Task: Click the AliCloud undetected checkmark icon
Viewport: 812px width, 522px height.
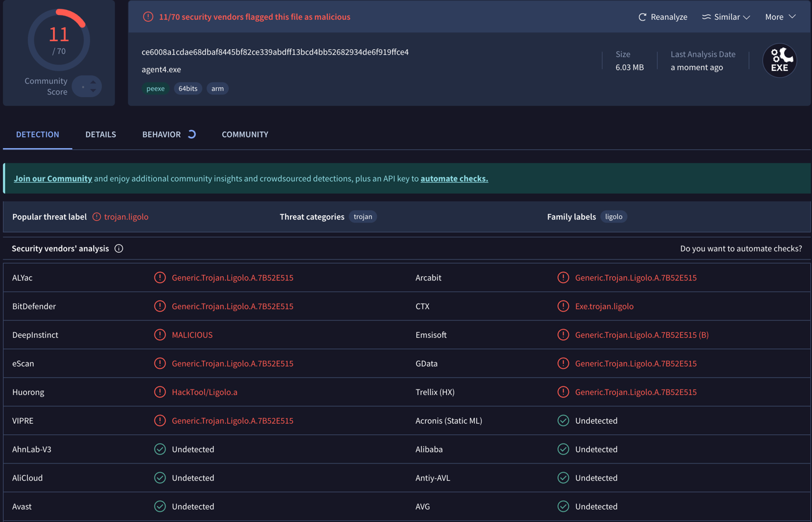Action: (x=160, y=478)
